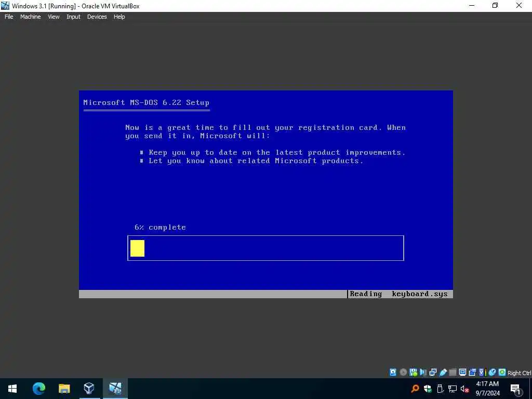Open the taskbar clock showing 4:17 AM
This screenshot has height=399, width=532.
[487, 389]
